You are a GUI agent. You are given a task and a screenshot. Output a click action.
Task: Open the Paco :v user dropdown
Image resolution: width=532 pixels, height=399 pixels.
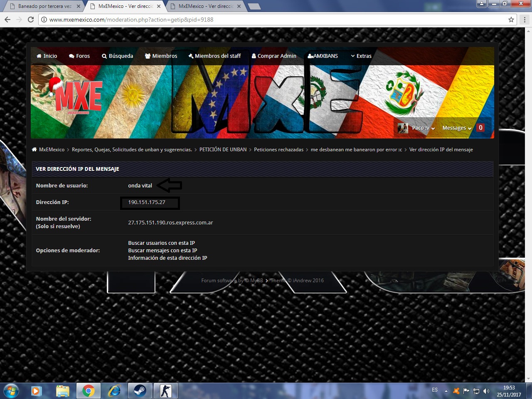[x=424, y=128]
